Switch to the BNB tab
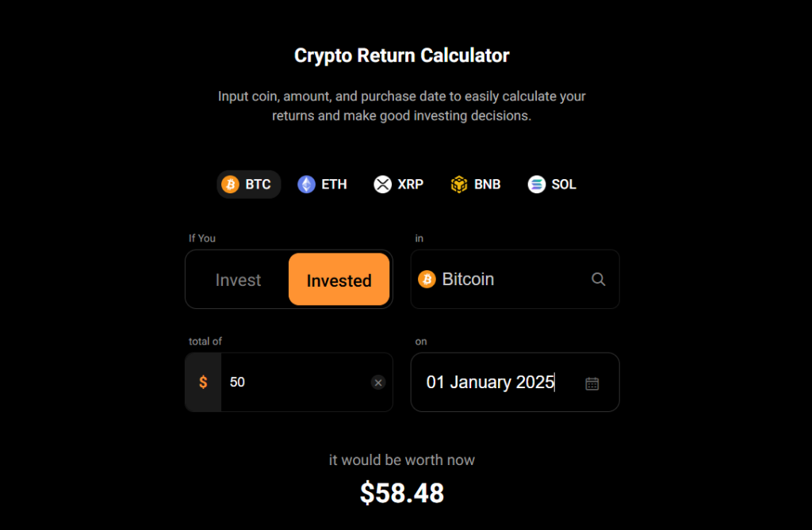 (475, 184)
